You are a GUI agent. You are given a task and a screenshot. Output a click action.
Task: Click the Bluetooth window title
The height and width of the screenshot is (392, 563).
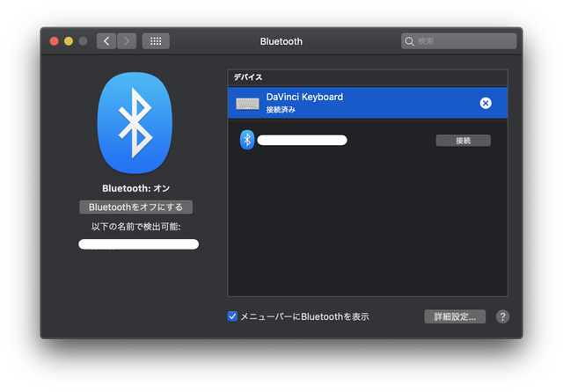click(281, 41)
